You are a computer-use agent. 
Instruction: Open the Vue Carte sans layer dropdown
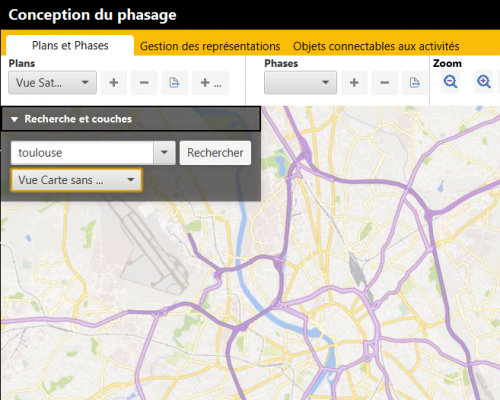[x=76, y=180]
